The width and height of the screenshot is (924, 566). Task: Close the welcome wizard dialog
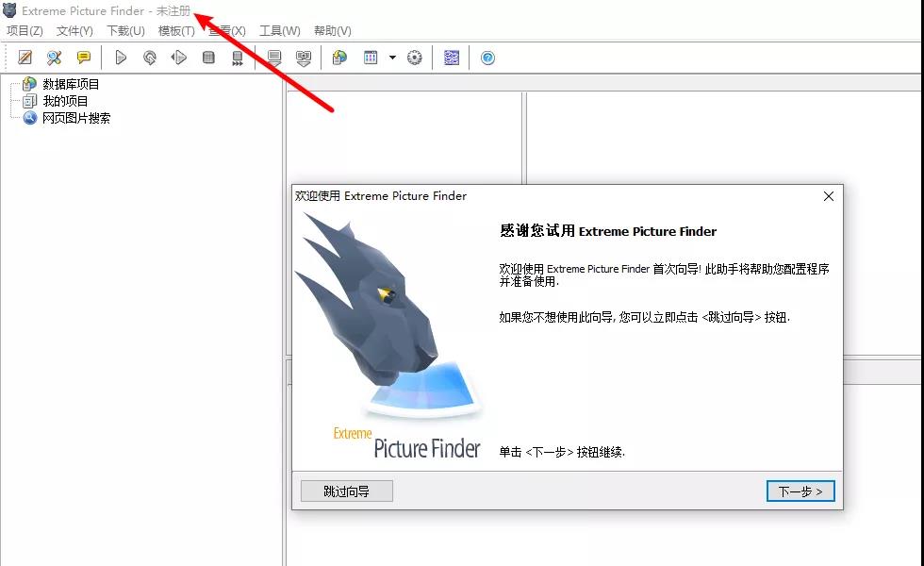[x=829, y=196]
